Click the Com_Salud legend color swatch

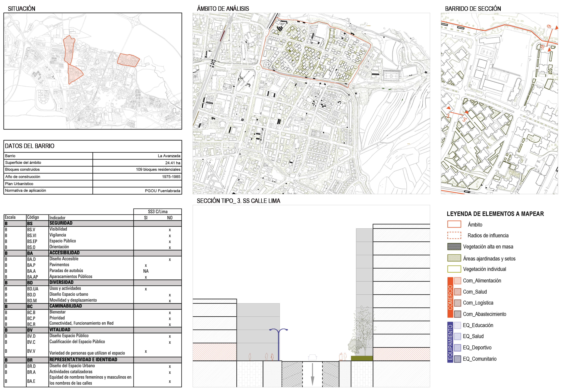(457, 292)
